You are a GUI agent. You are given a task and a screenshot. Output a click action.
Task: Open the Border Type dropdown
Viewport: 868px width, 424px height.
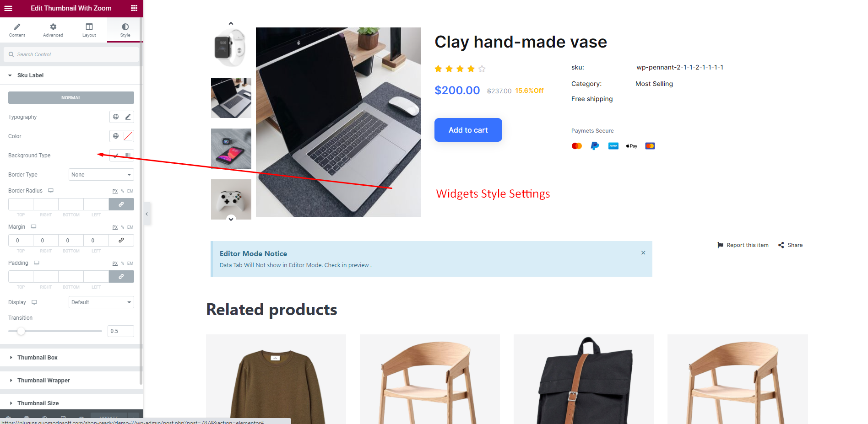tap(101, 175)
